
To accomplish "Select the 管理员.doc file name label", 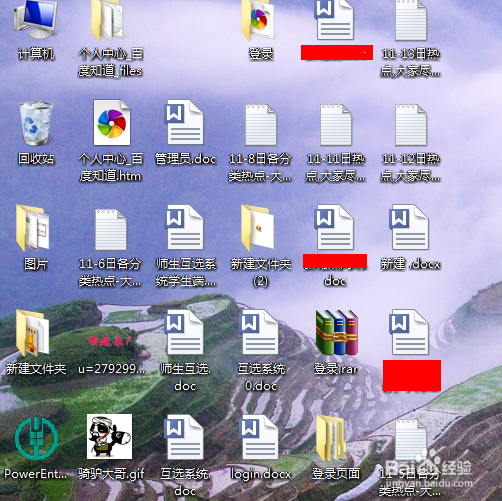I will pos(185,159).
